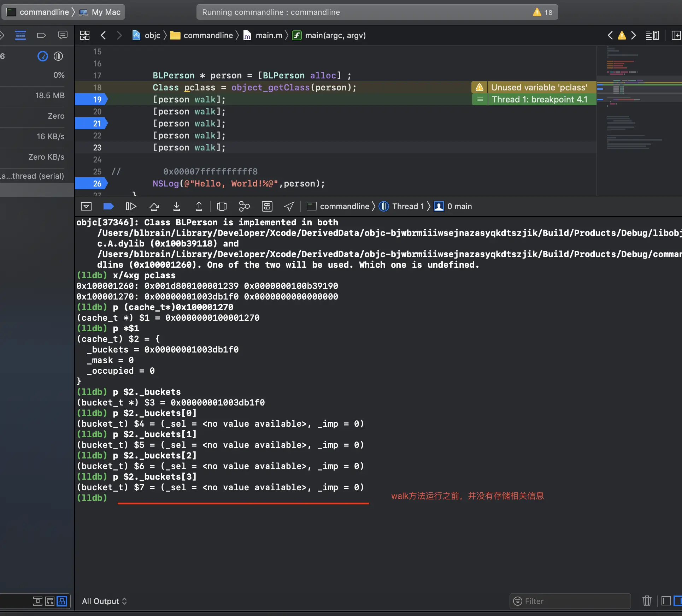Screen dimensions: 682x616
Task: Hide the debug area with the collapse button
Action: [86, 206]
